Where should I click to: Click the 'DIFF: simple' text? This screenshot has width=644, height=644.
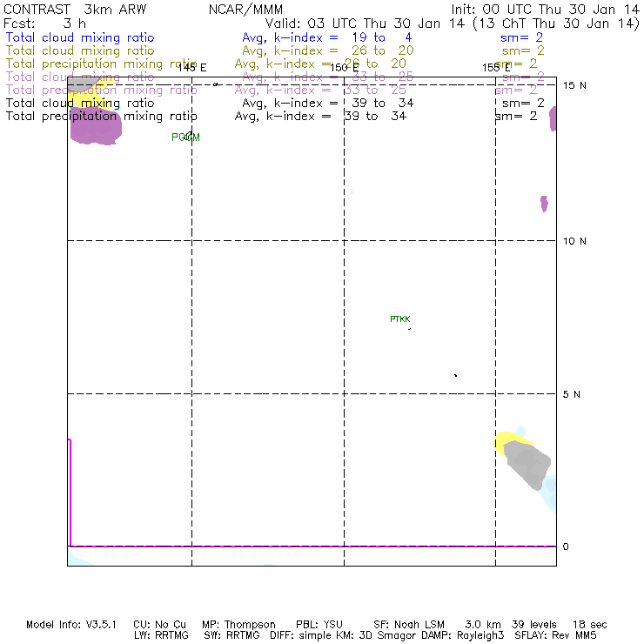302,635
